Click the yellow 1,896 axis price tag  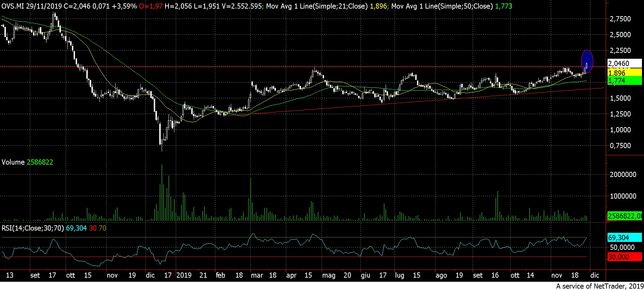coord(624,73)
